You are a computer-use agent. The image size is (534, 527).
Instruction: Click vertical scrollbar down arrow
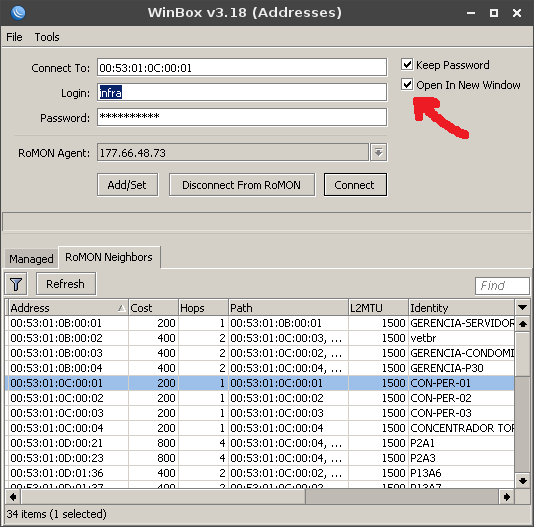pos(522,481)
